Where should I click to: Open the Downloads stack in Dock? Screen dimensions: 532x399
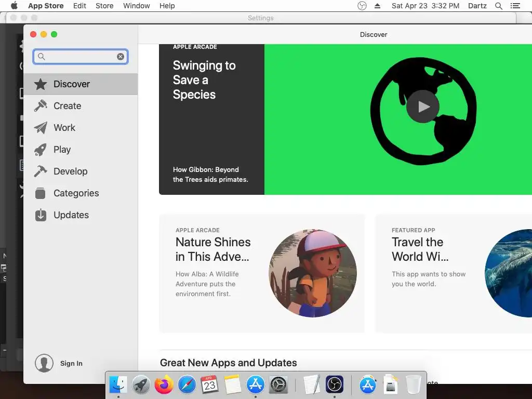pyautogui.click(x=391, y=384)
